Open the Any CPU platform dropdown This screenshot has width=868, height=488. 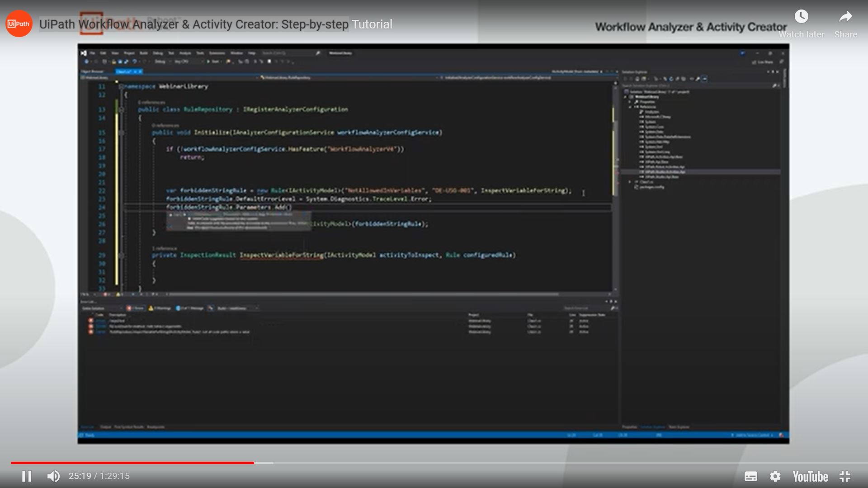(188, 62)
